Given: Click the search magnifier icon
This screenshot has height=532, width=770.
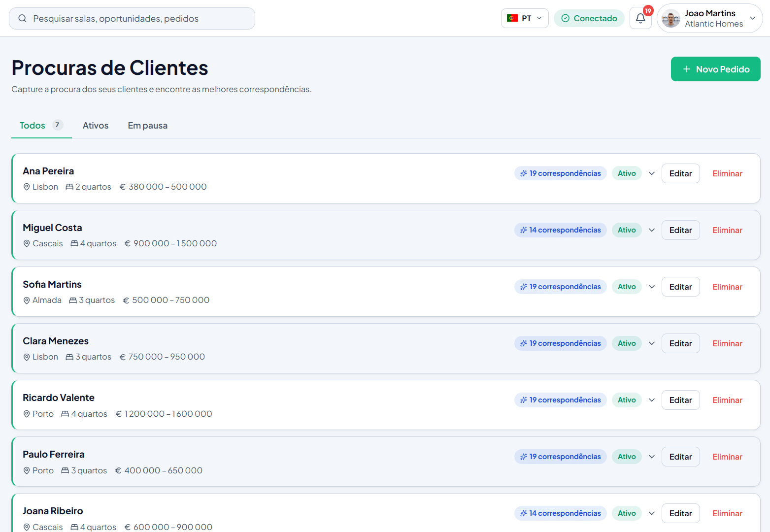Looking at the screenshot, I should (x=22, y=18).
